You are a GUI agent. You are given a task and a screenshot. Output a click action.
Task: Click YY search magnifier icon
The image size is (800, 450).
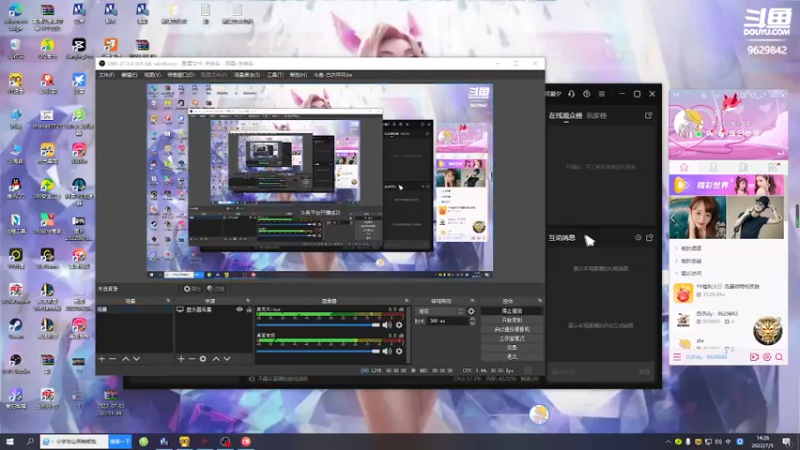click(779, 357)
